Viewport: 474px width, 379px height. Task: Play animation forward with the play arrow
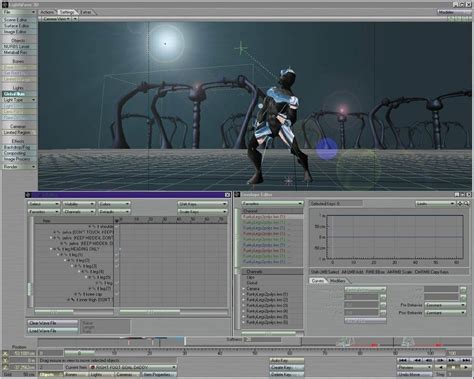tap(465, 367)
